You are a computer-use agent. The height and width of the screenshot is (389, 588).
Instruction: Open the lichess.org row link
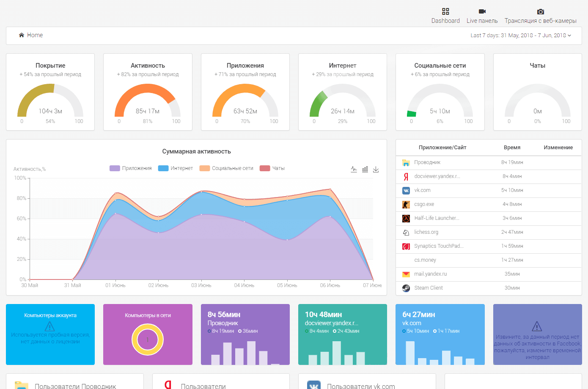click(426, 232)
